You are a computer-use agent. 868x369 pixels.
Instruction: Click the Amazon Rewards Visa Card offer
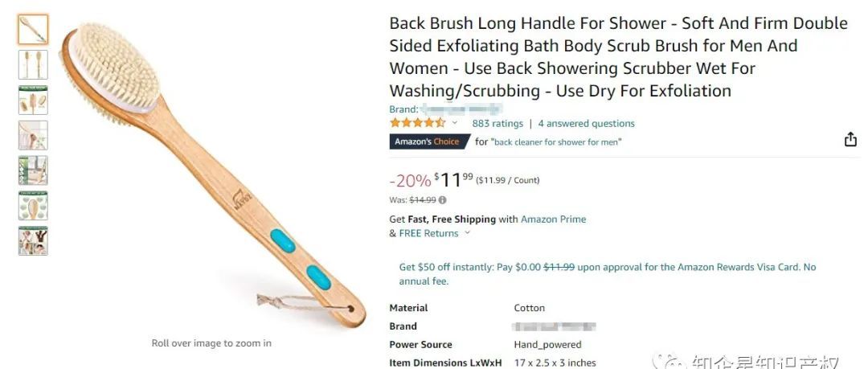[608, 273]
